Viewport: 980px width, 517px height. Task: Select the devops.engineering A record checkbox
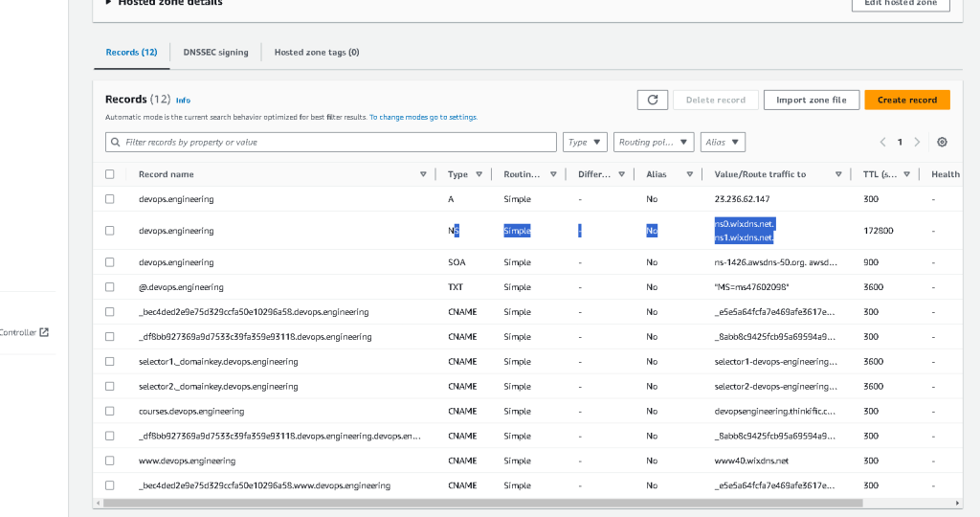[x=110, y=199]
